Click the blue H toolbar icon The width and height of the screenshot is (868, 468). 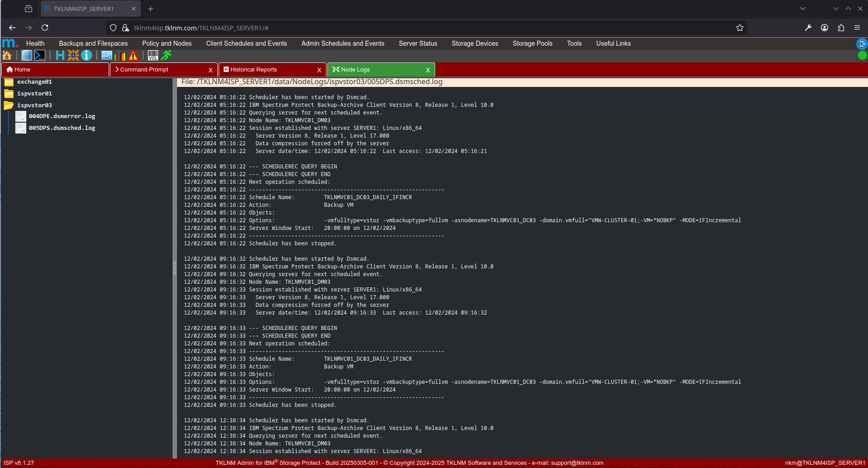[x=60, y=55]
